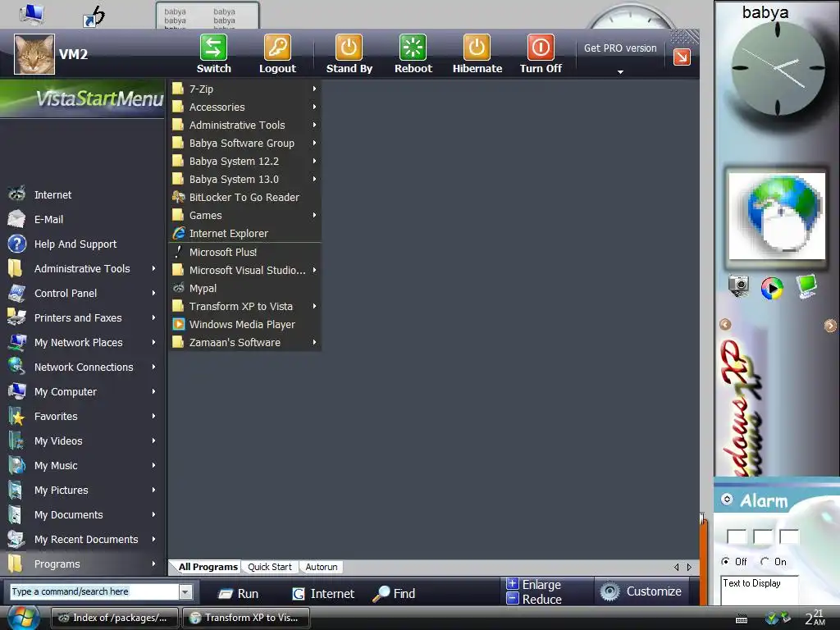
Task: Collapse the Alarm panel chevron
Action: tap(727, 500)
